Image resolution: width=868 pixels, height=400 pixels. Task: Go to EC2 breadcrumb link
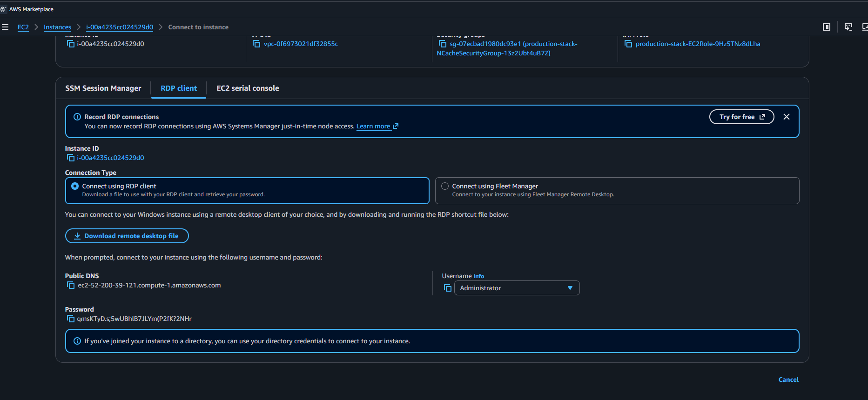click(23, 27)
